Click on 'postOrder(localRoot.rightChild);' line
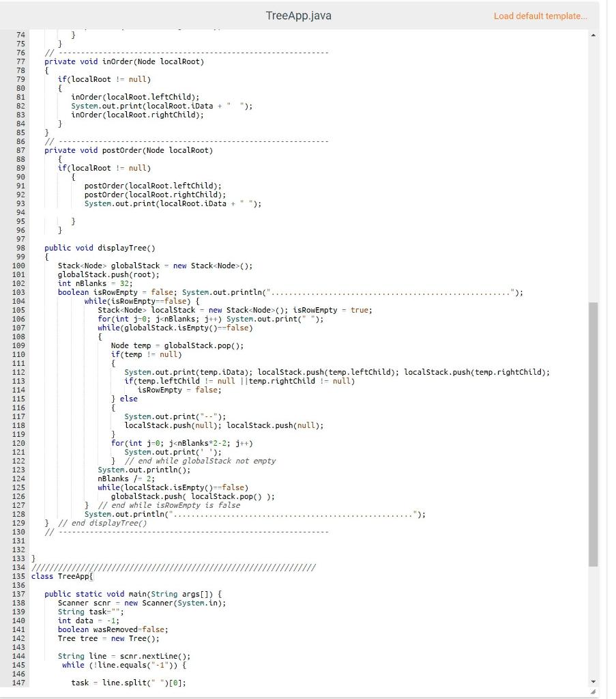This screenshot has height=699, width=616. coord(155,195)
